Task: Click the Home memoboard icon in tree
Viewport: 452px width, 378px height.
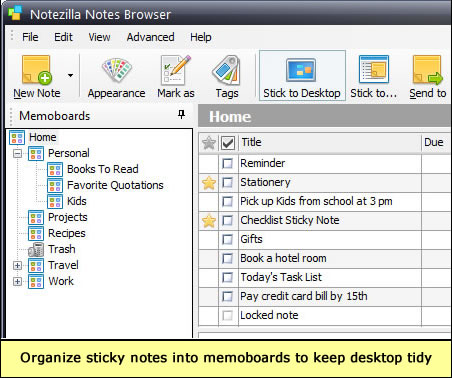Action: pyautogui.click(x=17, y=138)
